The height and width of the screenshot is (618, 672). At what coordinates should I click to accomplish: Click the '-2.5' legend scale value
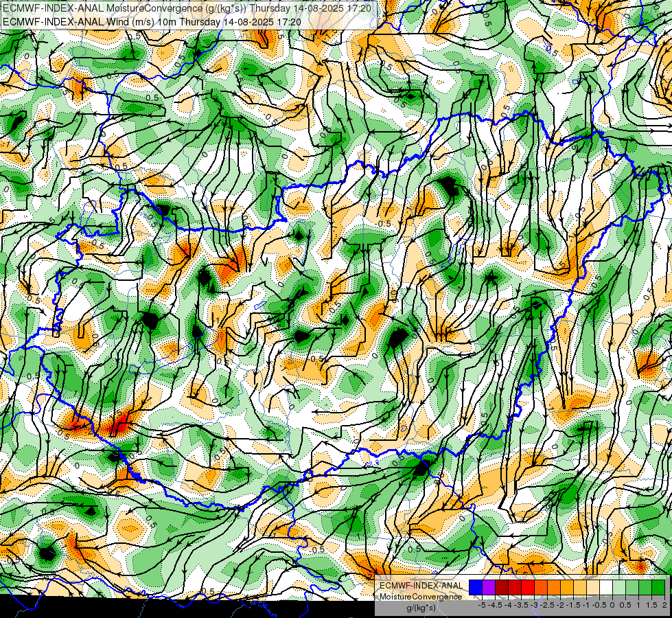[x=547, y=605]
